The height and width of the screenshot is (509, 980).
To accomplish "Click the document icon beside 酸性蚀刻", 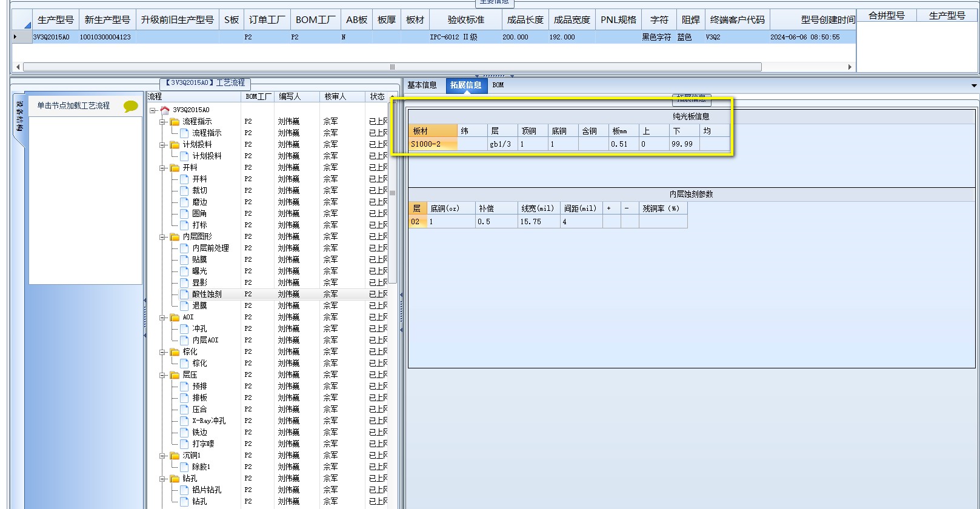I will click(184, 294).
